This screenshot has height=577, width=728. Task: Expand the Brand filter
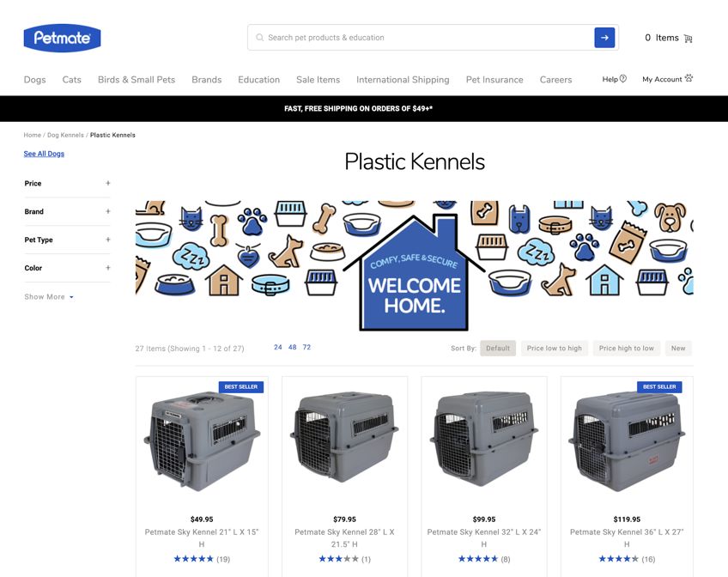coord(67,212)
